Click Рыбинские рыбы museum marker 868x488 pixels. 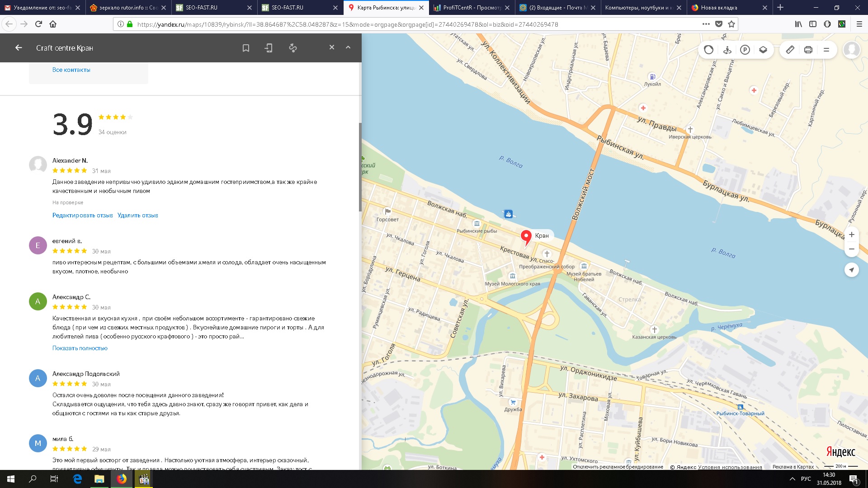476,224
